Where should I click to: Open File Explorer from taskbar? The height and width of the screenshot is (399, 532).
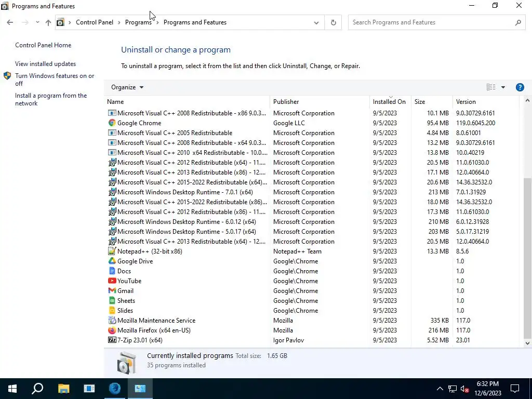coord(63,389)
